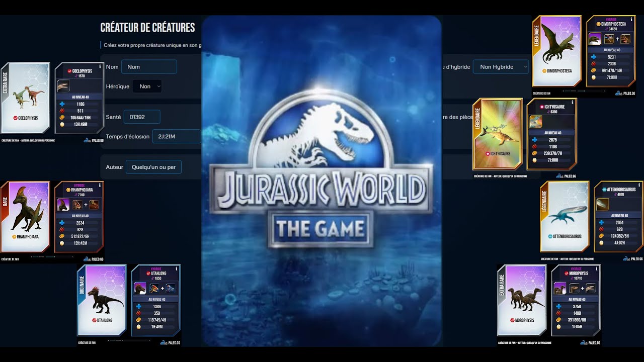Click info icon on Ichtyosaure stats card
644x362 pixels.
tap(572, 102)
